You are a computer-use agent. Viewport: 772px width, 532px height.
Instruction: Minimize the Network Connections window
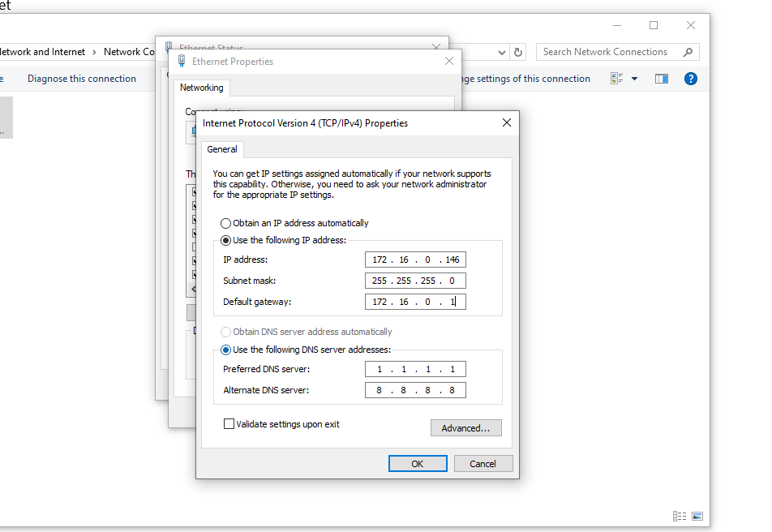pyautogui.click(x=617, y=25)
